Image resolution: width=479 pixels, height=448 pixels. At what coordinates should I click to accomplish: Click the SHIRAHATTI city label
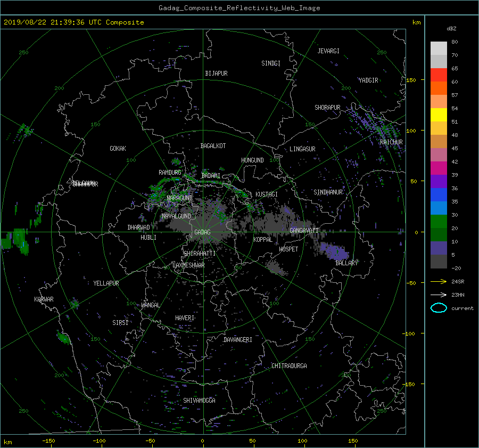click(x=200, y=254)
